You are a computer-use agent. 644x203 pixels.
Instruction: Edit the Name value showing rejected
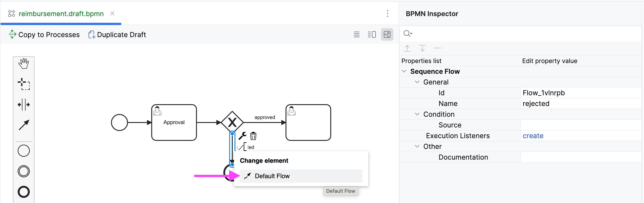click(x=536, y=103)
